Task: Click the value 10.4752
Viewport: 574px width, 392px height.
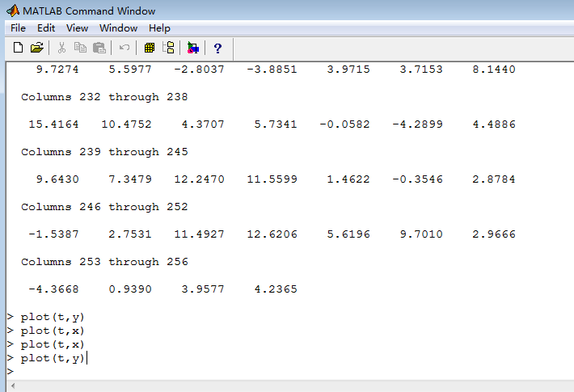Action: tap(126, 124)
